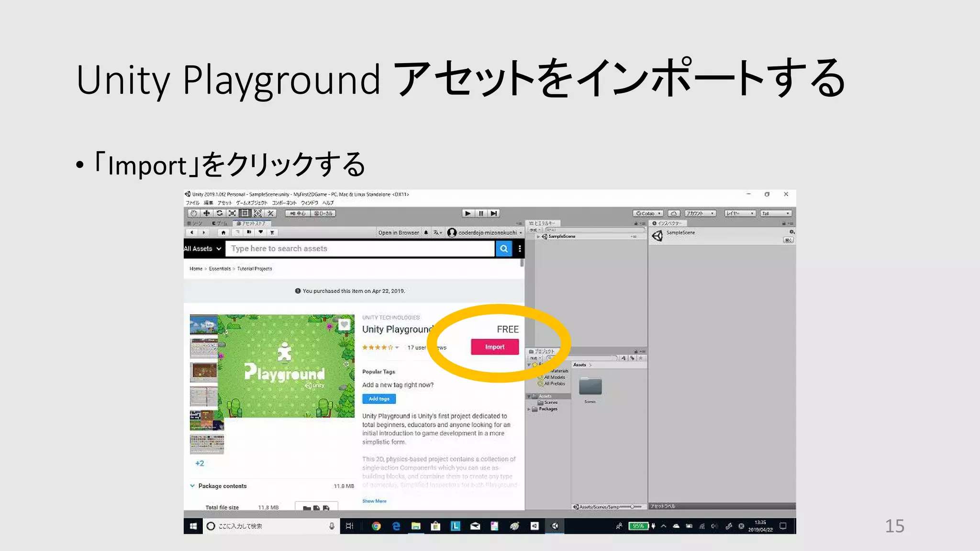Viewport: 980px width, 551px height.
Task: Toggle Hierarchy panel lock icon
Action: click(x=635, y=223)
